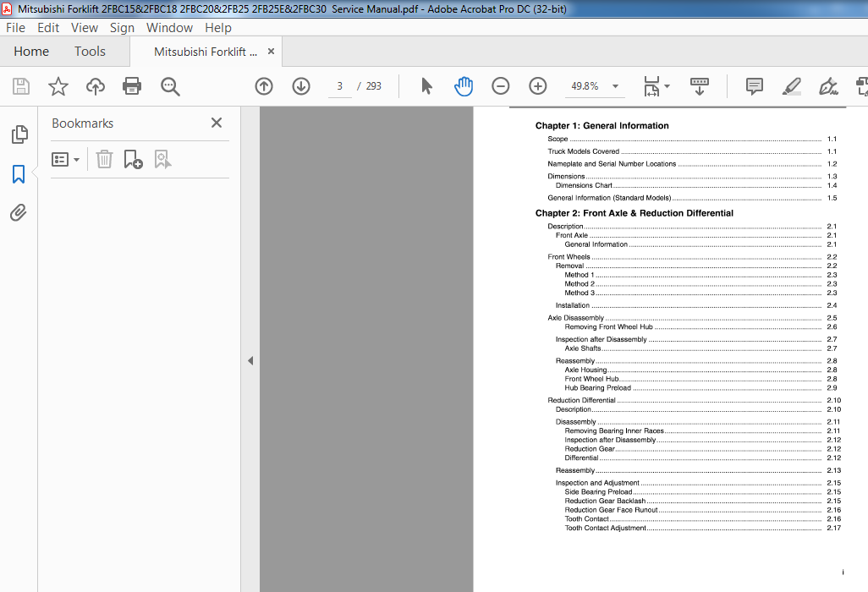Viewport: 868px width, 592px height.
Task: Select the Highlight text tool
Action: (792, 86)
